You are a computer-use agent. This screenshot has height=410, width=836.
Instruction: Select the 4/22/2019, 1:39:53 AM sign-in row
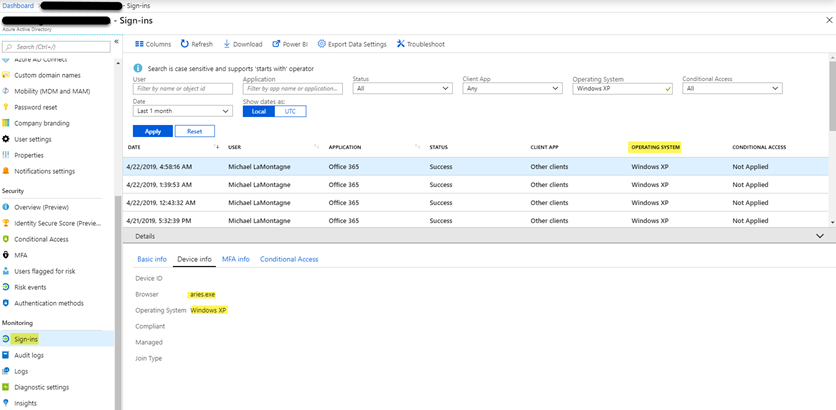coord(476,184)
